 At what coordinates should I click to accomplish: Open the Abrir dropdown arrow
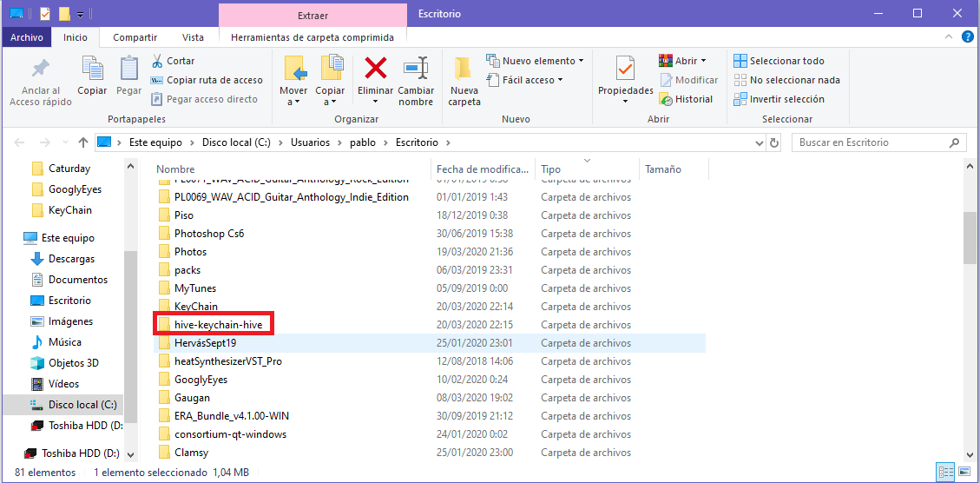[703, 61]
